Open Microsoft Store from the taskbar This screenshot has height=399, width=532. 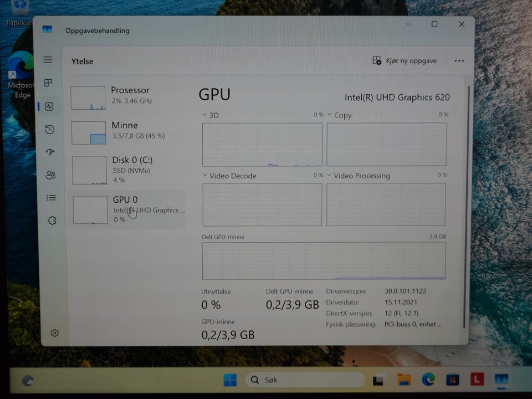click(x=453, y=379)
